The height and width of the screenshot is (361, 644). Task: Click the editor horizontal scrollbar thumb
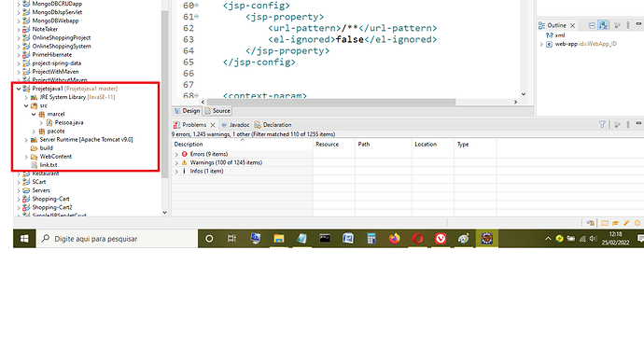point(331,102)
